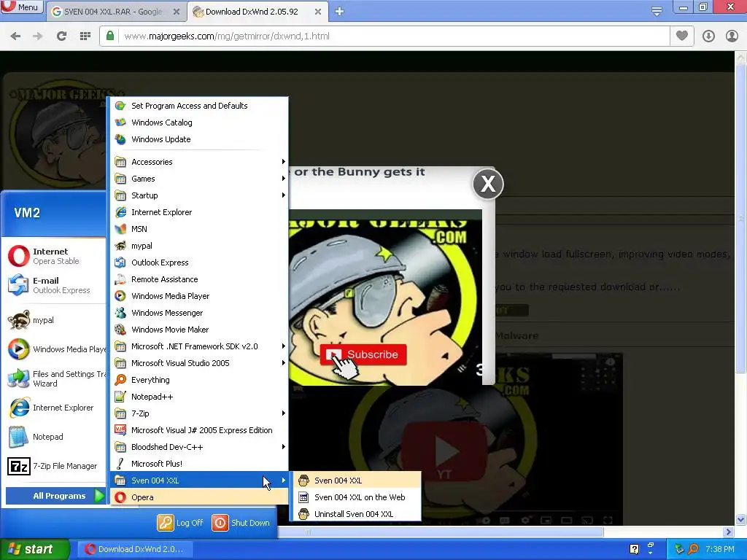This screenshot has width=747, height=560.
Task: Open the Speed Dial grid
Action: tap(85, 36)
